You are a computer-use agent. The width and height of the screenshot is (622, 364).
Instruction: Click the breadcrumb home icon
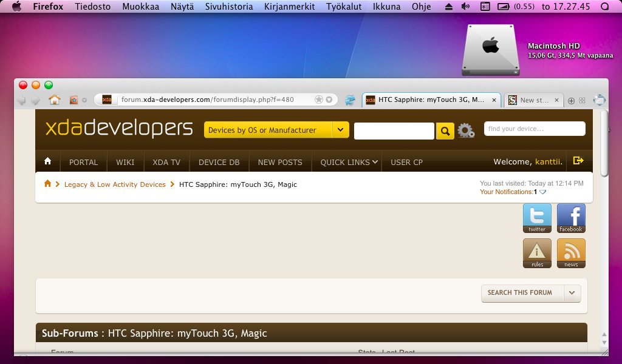47,183
